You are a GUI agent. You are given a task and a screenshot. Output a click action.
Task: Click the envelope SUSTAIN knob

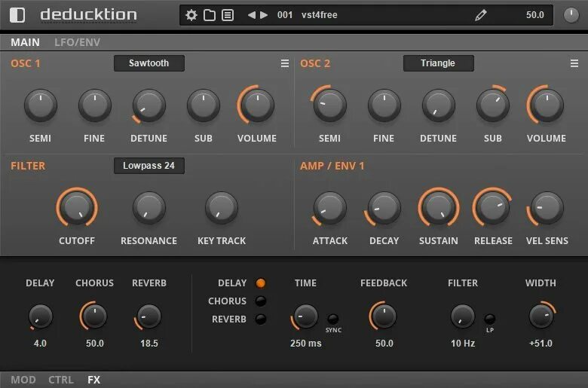click(x=439, y=208)
